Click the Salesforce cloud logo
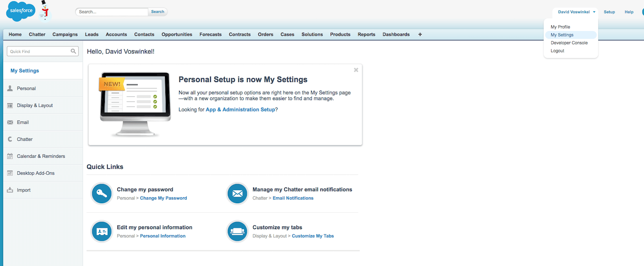Image resolution: width=644 pixels, height=266 pixels. 21,11
